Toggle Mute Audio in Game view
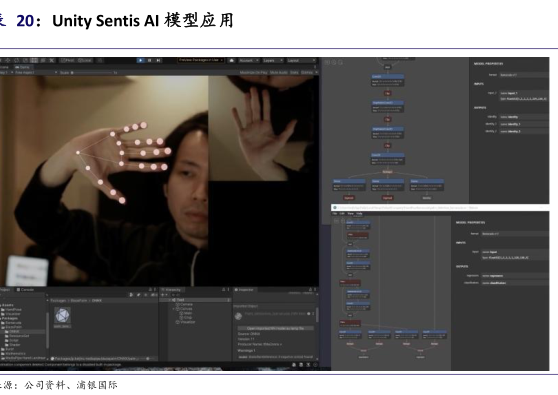Viewport: 558px width, 395px height. 279,73
